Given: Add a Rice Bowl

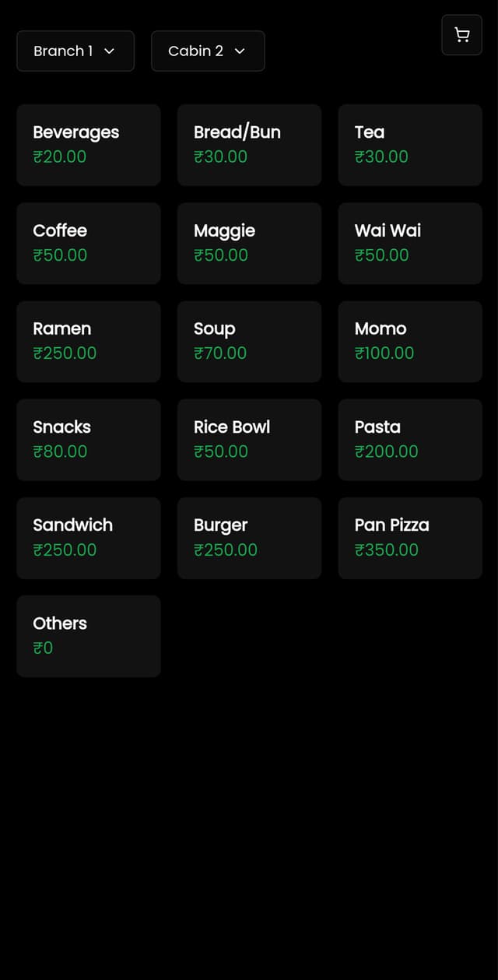Looking at the screenshot, I should pyautogui.click(x=249, y=439).
